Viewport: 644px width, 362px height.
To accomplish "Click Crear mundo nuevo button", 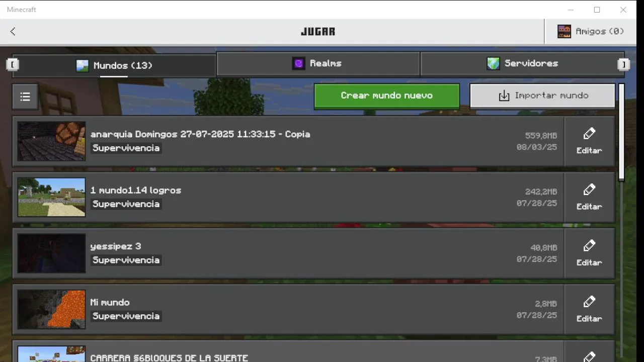I will pyautogui.click(x=387, y=96).
